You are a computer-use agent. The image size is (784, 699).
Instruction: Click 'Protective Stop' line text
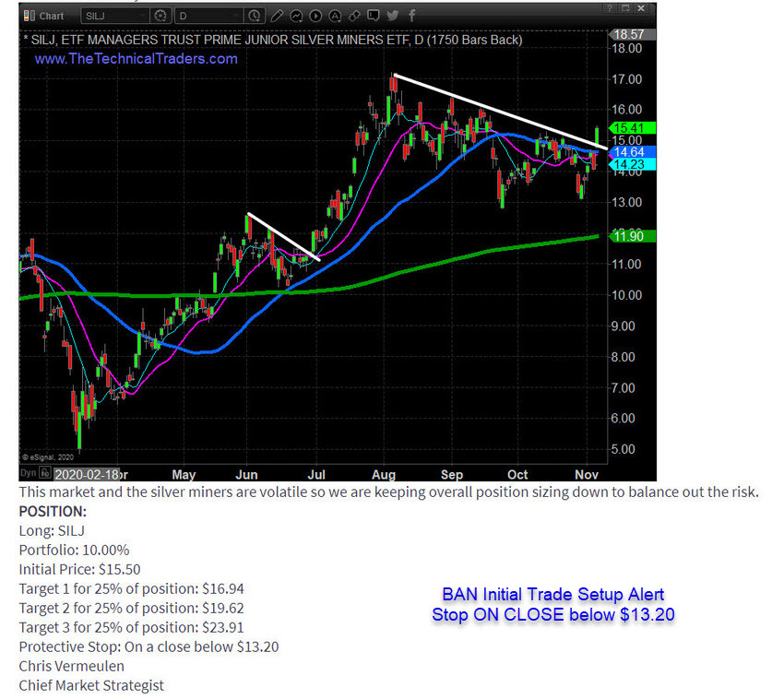click(148, 646)
